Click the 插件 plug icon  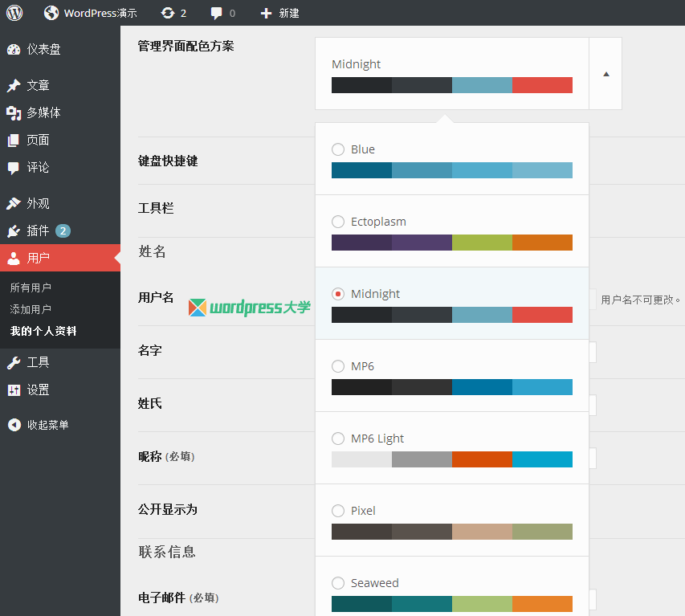[14, 230]
